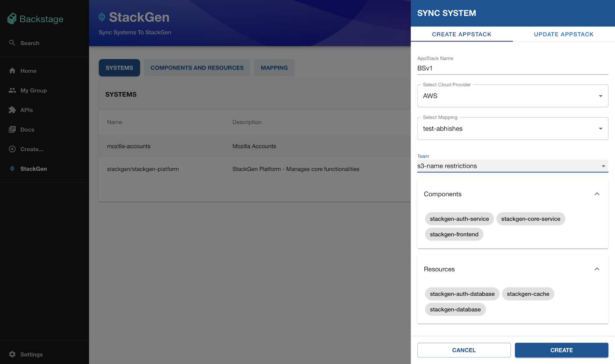Click the AppStack Name input field

(x=513, y=68)
